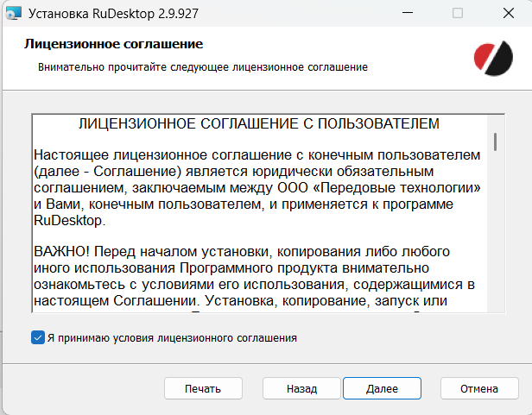Screen dimensions: 532x415
Task: Uncheck the license acceptance checkbox
Action: pyautogui.click(x=37, y=337)
